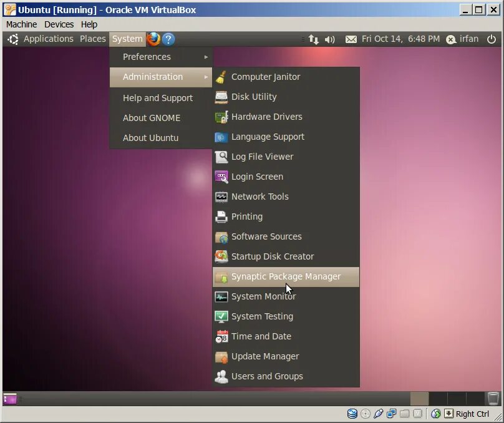
Task: Click the System Monitor graph icon
Action: tap(221, 297)
